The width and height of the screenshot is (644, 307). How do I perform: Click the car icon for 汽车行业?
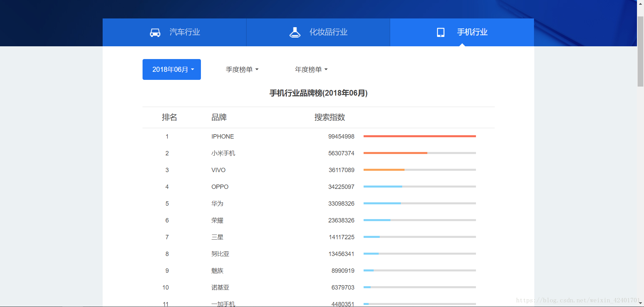click(155, 33)
